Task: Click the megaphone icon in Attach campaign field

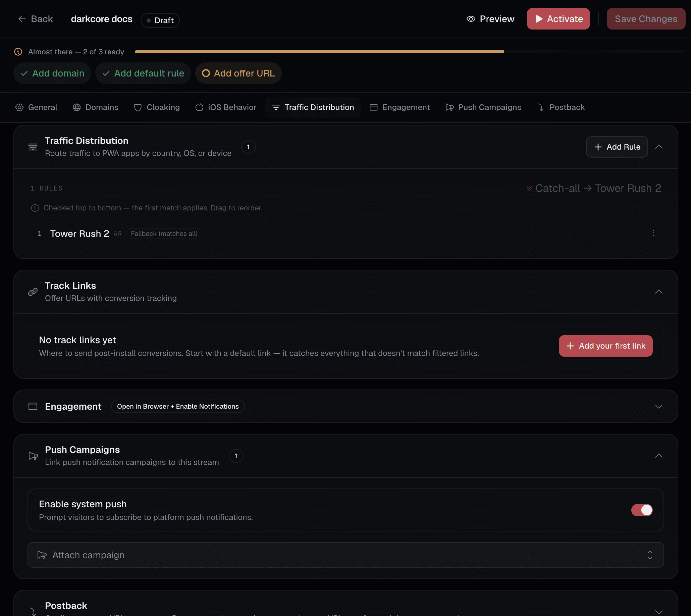Action: click(x=42, y=555)
